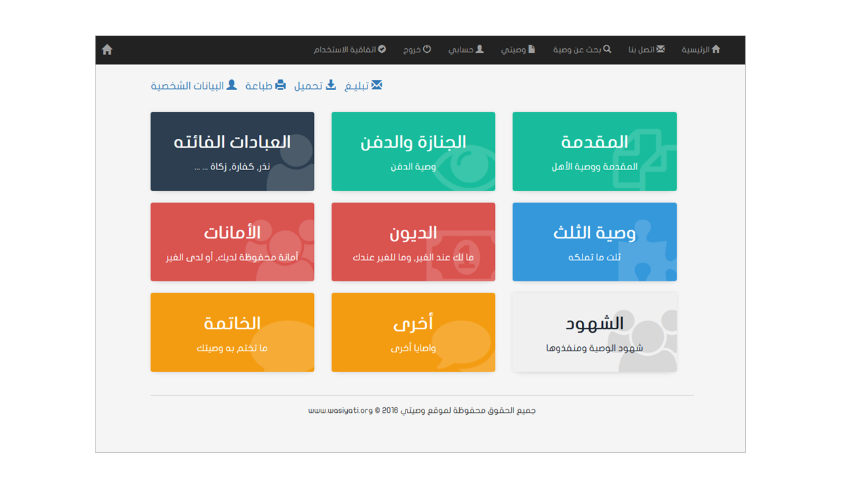
Task: Go to وصيتي in the navbar
Action: click(517, 49)
